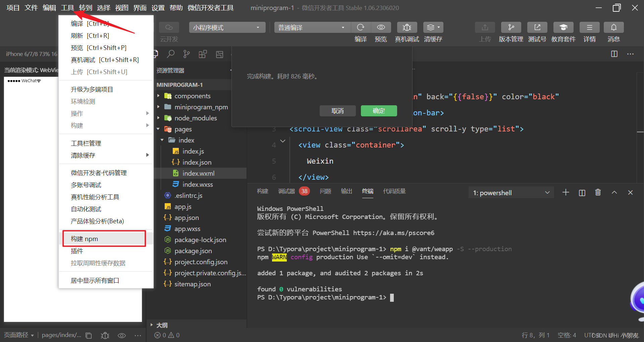Collapse the index folder
The image size is (644, 342).
point(186,140)
